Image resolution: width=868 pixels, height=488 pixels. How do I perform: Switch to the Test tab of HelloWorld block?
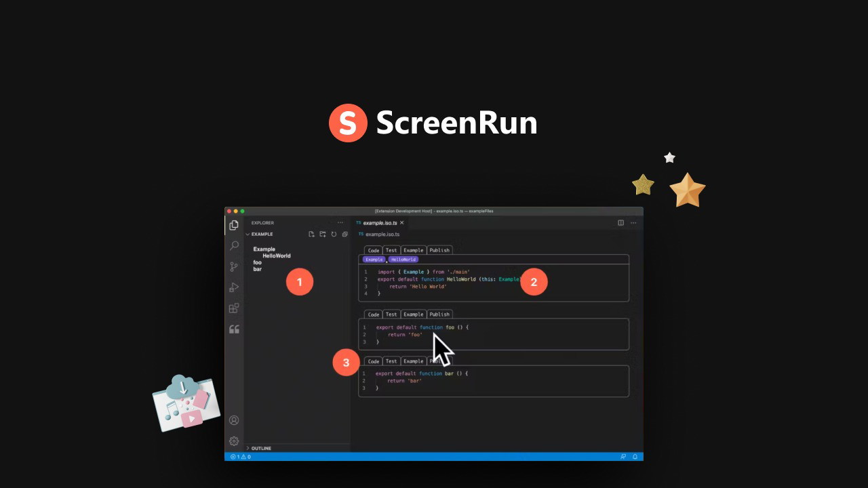coord(391,250)
